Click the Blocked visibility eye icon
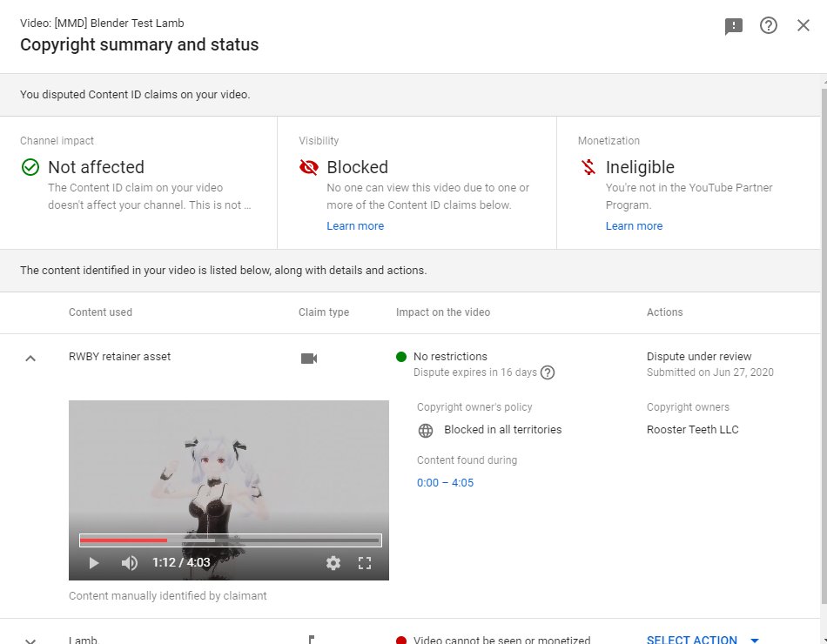 point(308,167)
